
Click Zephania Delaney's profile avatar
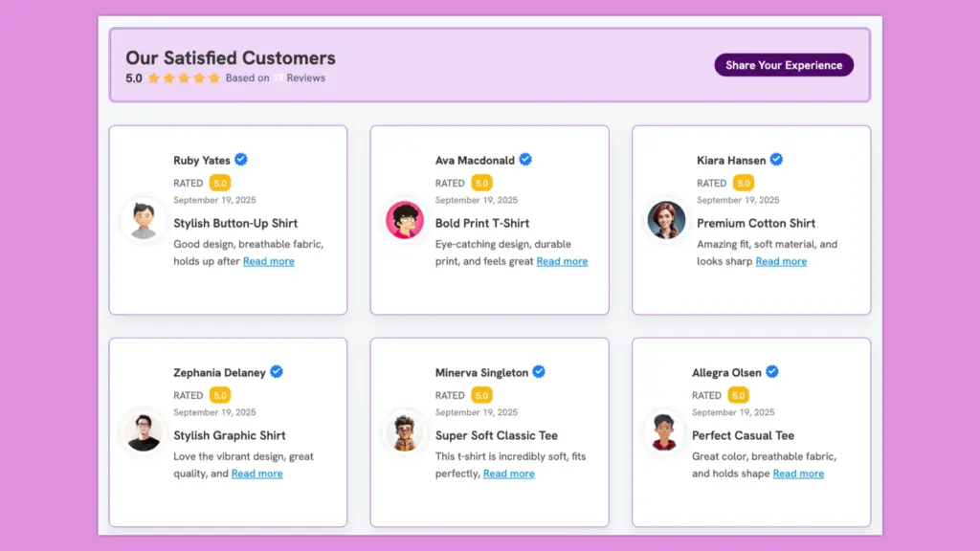[x=143, y=431]
